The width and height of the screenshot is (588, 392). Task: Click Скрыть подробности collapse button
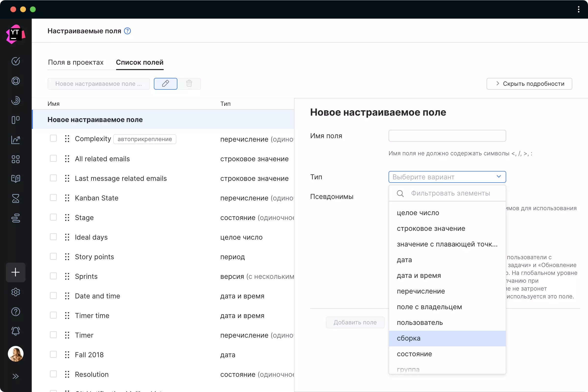pyautogui.click(x=529, y=84)
